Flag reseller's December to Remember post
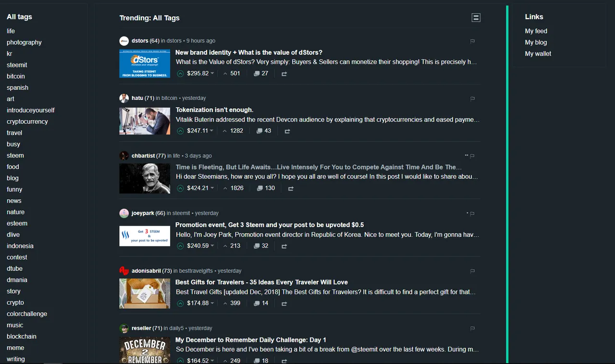Viewport: 615px width, 364px height. (472, 328)
